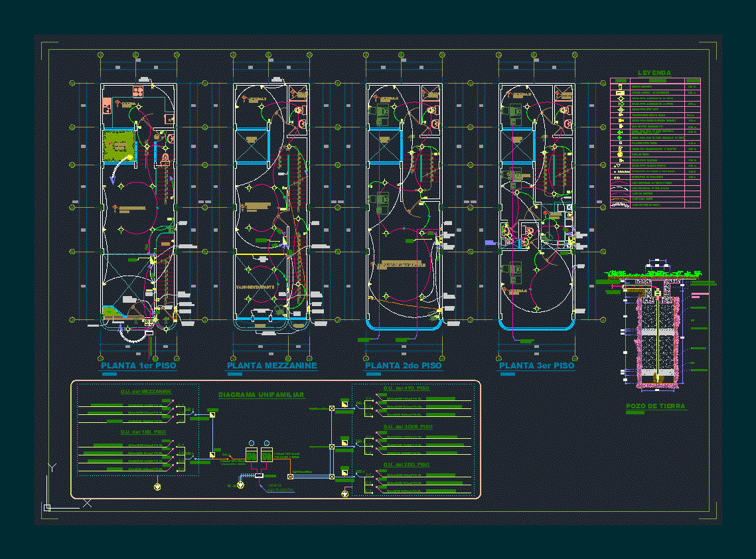Click the "PLANTA 3er PISO" title

[536, 366]
